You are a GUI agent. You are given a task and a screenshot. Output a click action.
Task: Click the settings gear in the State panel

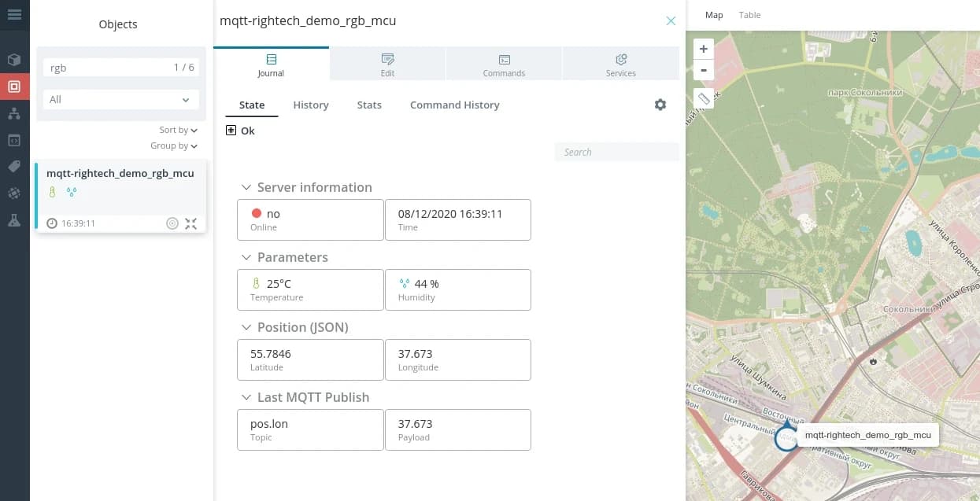[x=660, y=105]
